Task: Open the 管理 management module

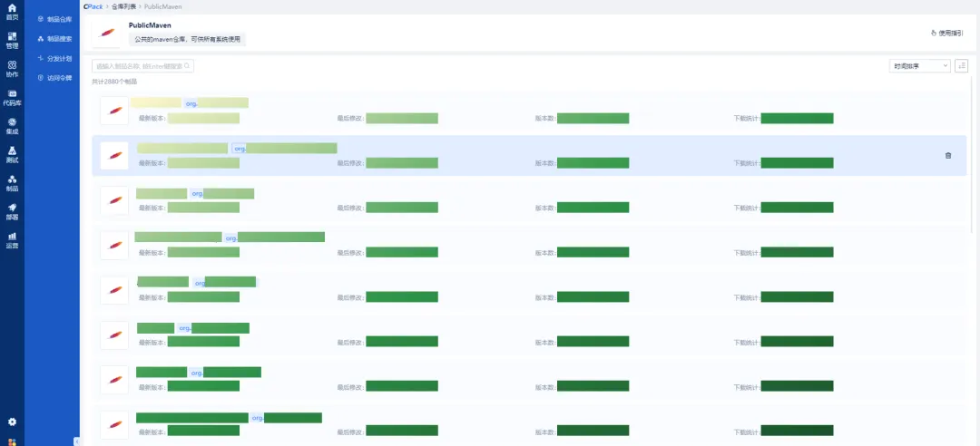Action: (x=12, y=40)
